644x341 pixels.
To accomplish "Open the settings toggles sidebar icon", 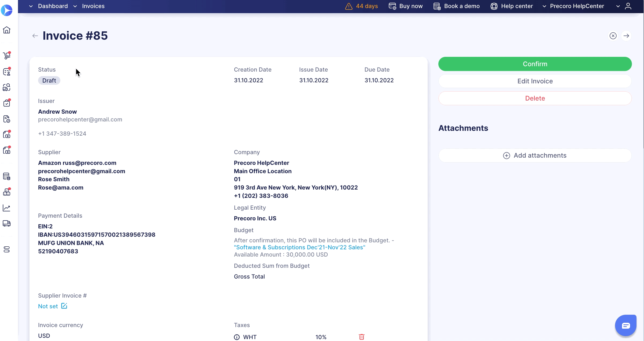I will tap(7, 250).
